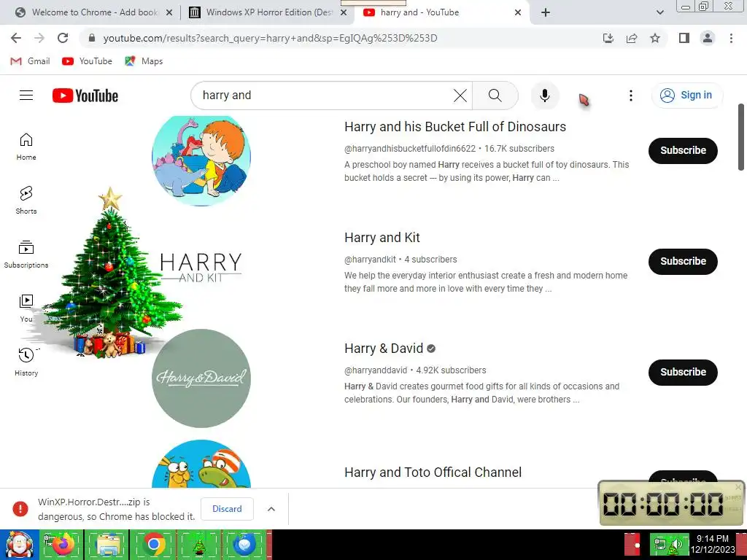Viewport: 747px width, 560px height.
Task: Open the volume tray icon
Action: [x=676, y=544]
